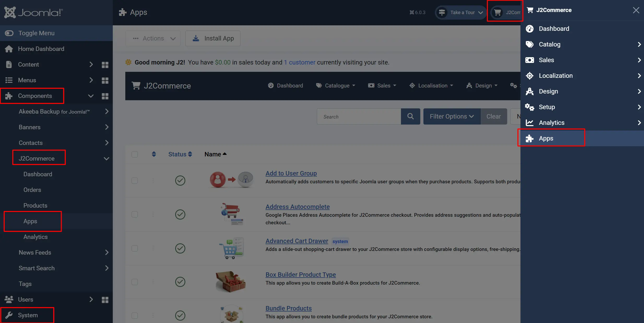Check the Add to User Group row checkbox
The image size is (644, 323).
tap(135, 181)
